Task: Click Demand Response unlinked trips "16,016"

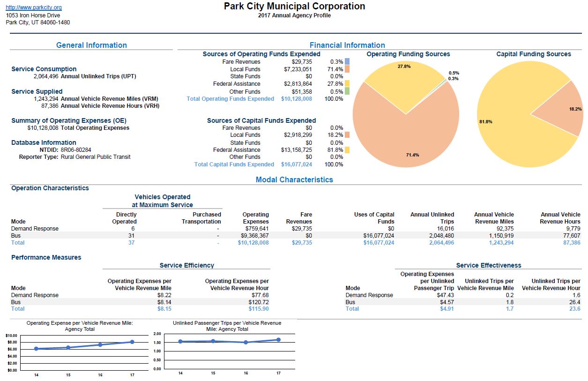Action: [x=445, y=229]
